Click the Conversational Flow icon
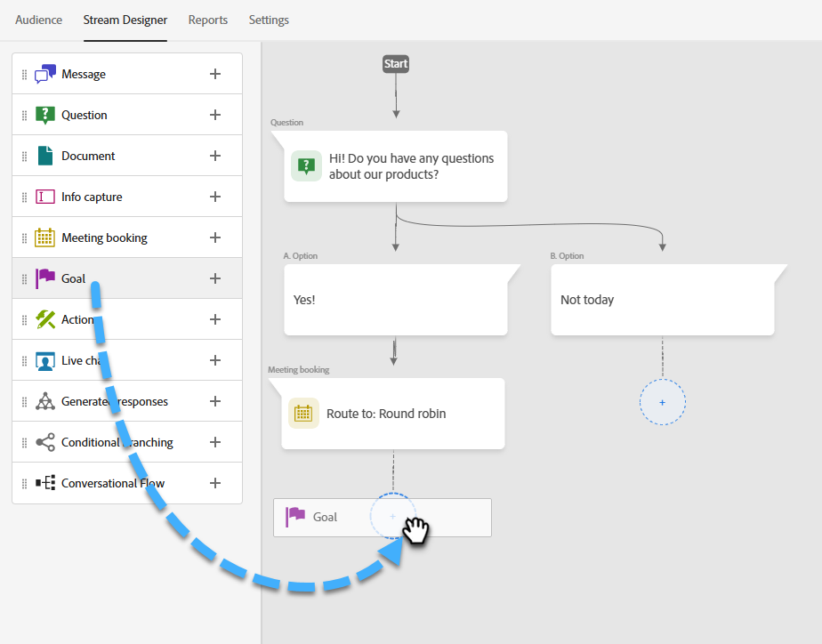This screenshot has height=644, width=822. pyautogui.click(x=45, y=483)
